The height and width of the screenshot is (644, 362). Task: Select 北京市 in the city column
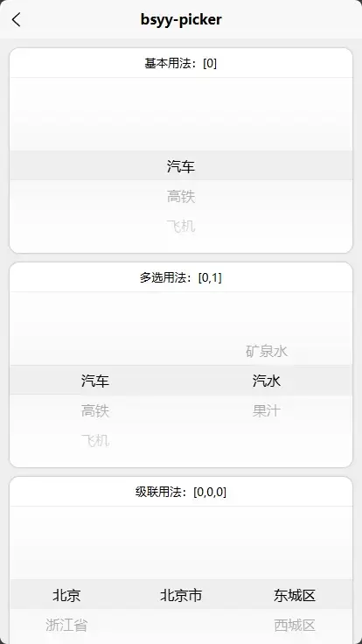[181, 595]
